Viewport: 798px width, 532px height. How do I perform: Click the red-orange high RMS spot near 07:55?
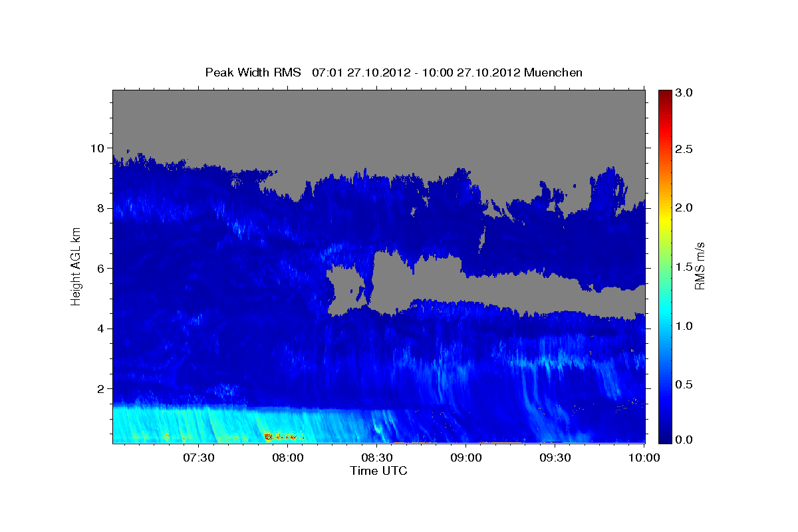tap(268, 436)
